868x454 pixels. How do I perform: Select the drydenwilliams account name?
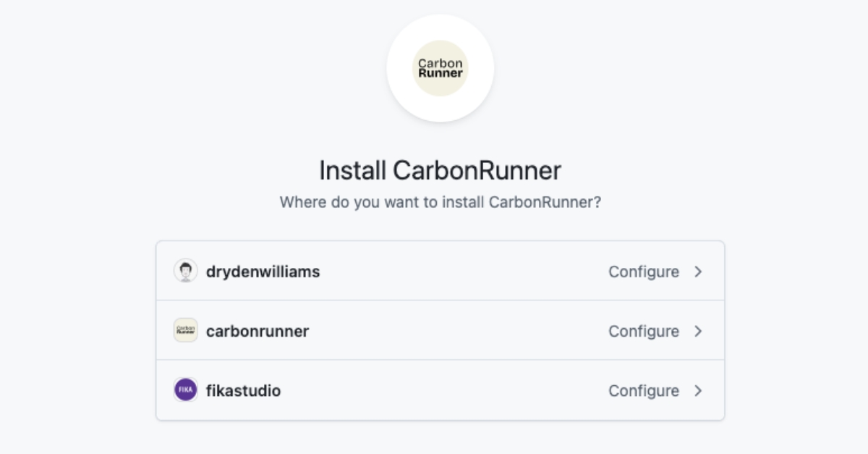pyautogui.click(x=263, y=272)
